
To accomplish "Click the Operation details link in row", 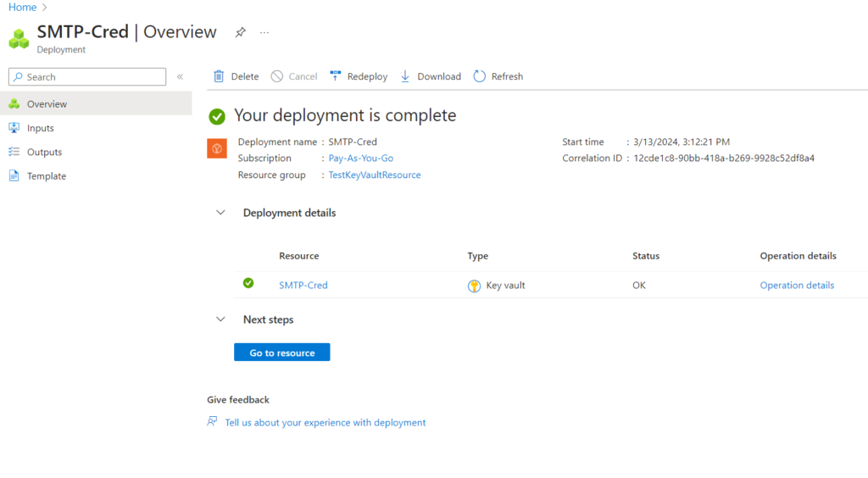I will 796,286.
